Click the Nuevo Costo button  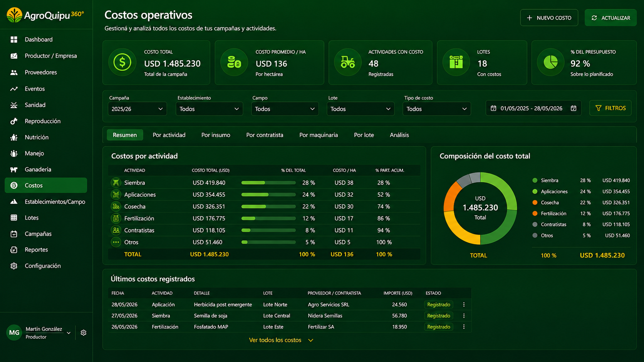pyautogui.click(x=549, y=18)
